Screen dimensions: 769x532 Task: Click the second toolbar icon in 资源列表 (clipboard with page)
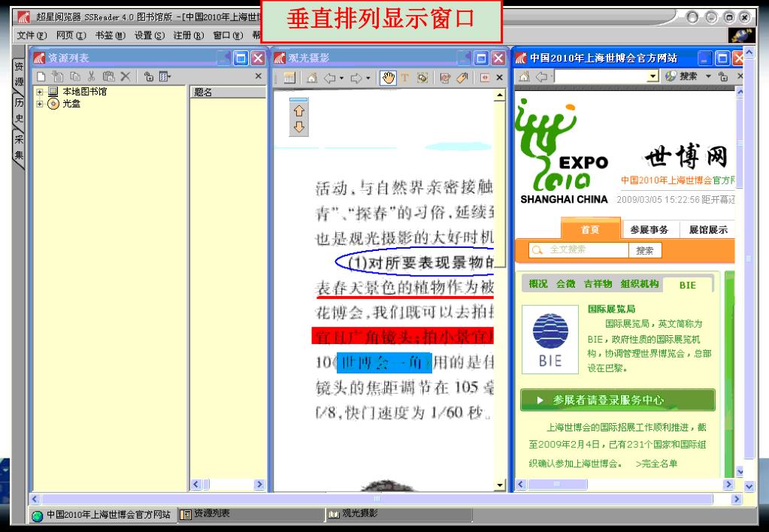[x=58, y=77]
